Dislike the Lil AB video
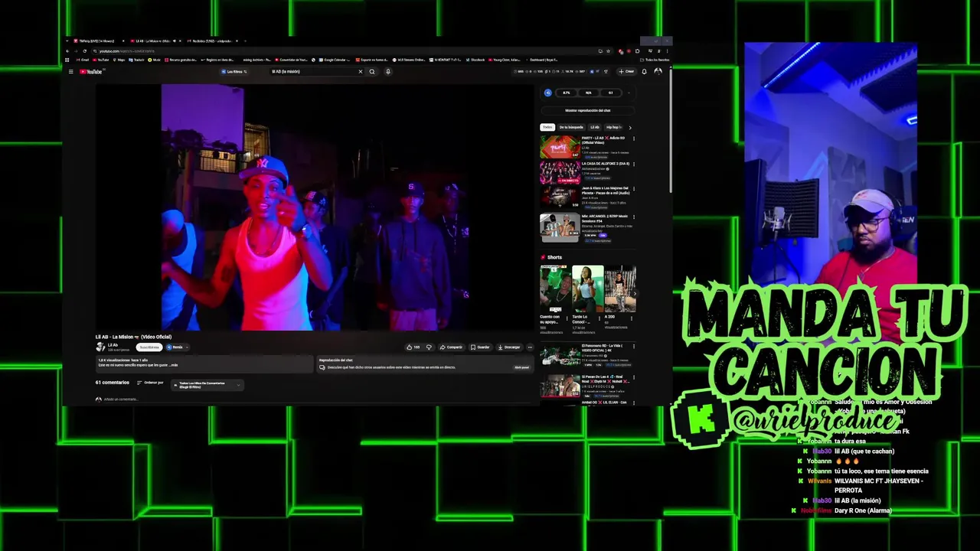980x551 pixels. (x=429, y=347)
